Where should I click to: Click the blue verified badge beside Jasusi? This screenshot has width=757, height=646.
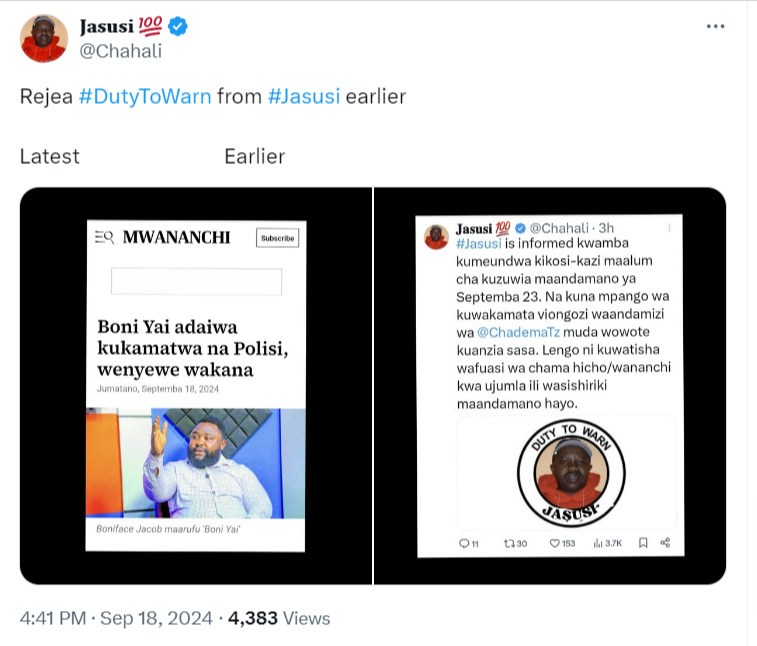[178, 26]
